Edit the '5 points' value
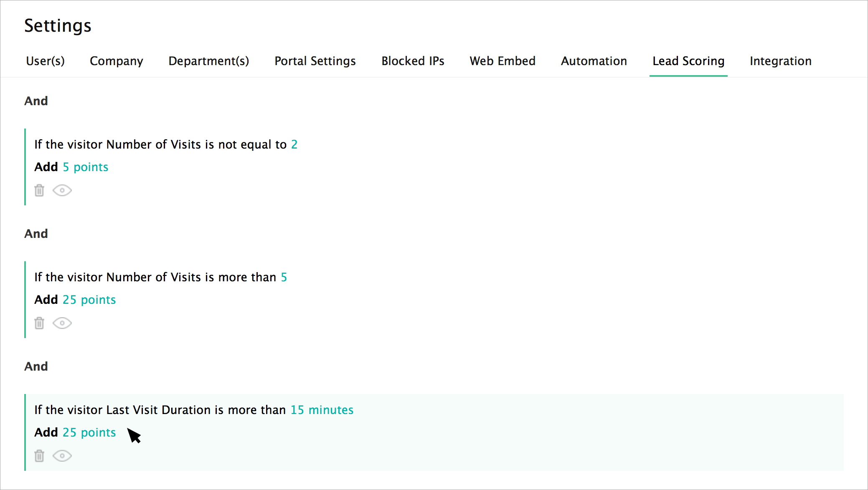868x490 pixels. click(x=85, y=167)
